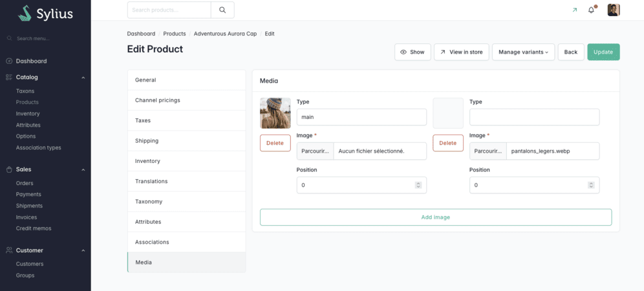Click the Customer people icon
Image resolution: width=644 pixels, height=291 pixels.
pyautogui.click(x=9, y=250)
